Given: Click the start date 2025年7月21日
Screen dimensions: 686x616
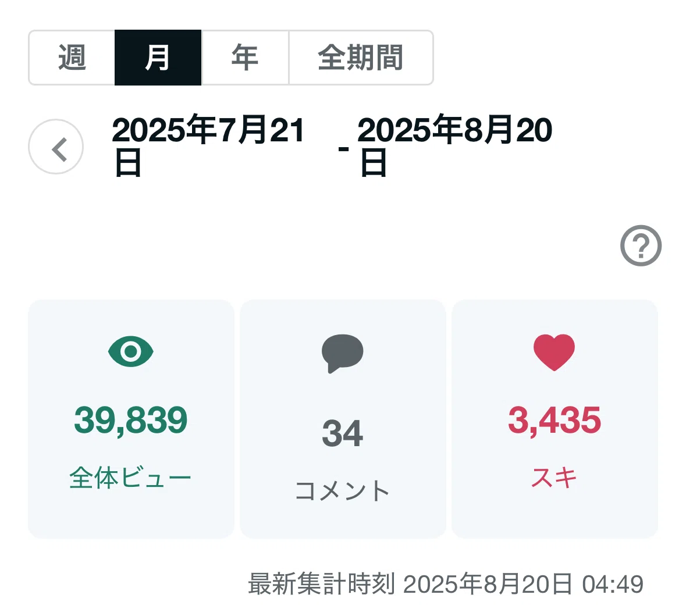Looking at the screenshot, I should click(x=208, y=145).
